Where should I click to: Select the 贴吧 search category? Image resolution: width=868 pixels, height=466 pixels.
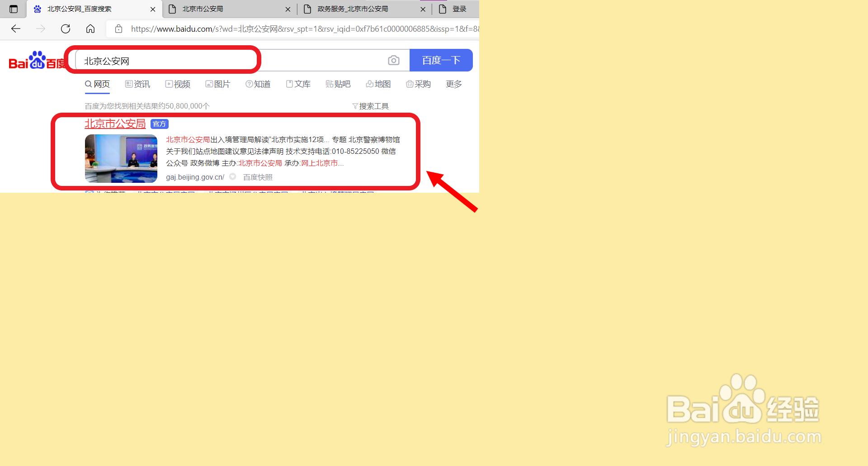pyautogui.click(x=338, y=84)
